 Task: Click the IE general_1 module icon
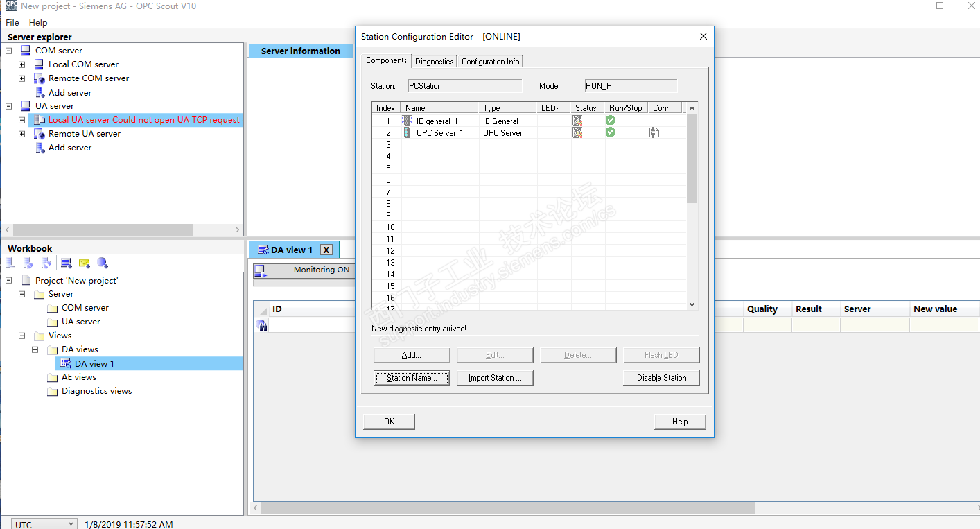click(408, 121)
